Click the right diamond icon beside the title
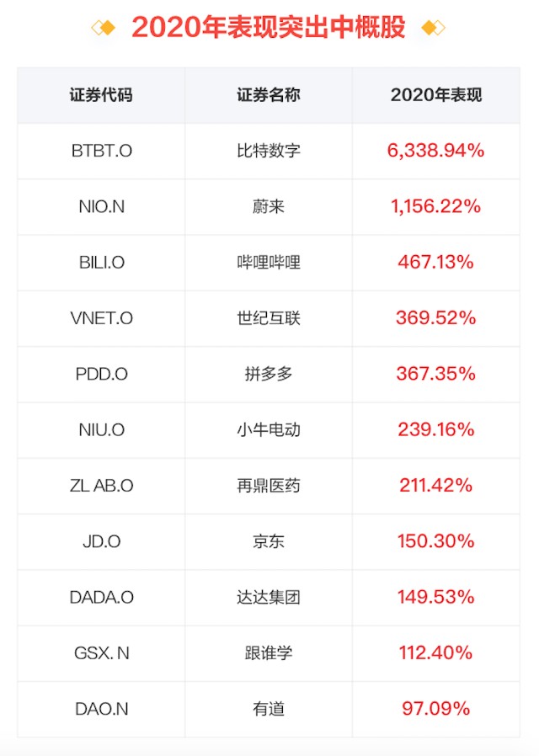 [x=433, y=28]
